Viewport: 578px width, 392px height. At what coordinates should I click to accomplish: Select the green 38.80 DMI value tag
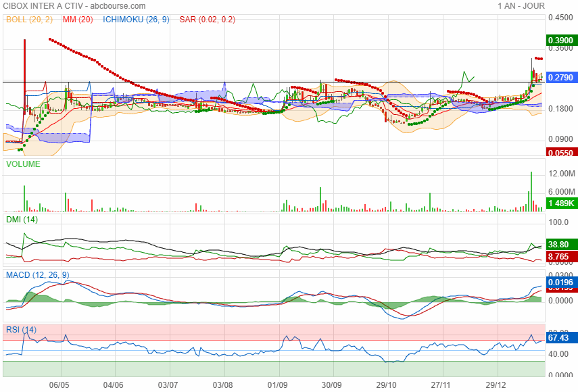[562, 244]
